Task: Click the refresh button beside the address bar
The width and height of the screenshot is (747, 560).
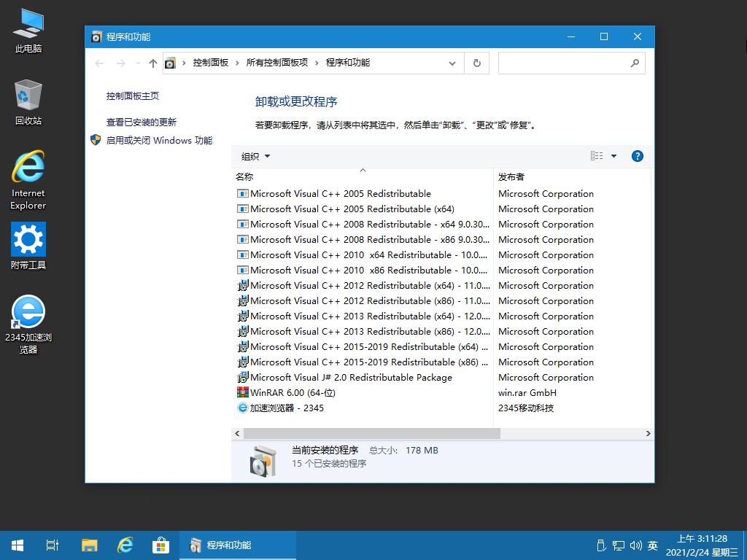Action: point(476,63)
